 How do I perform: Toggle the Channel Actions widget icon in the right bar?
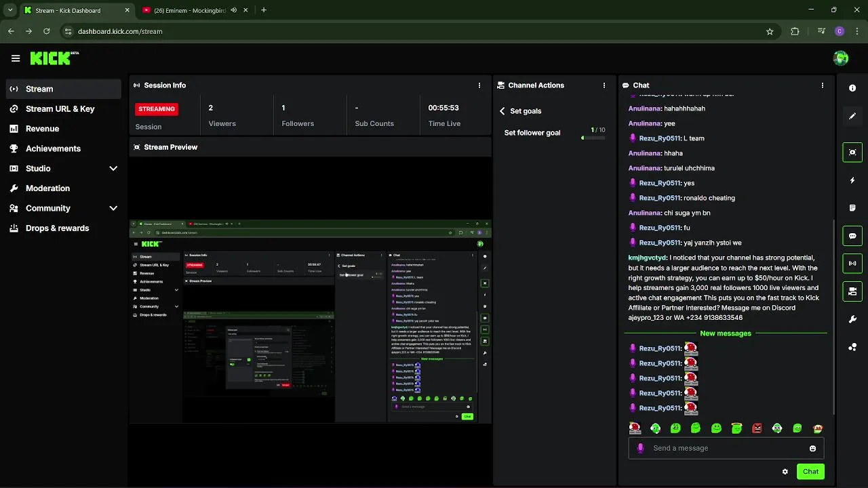point(852,291)
